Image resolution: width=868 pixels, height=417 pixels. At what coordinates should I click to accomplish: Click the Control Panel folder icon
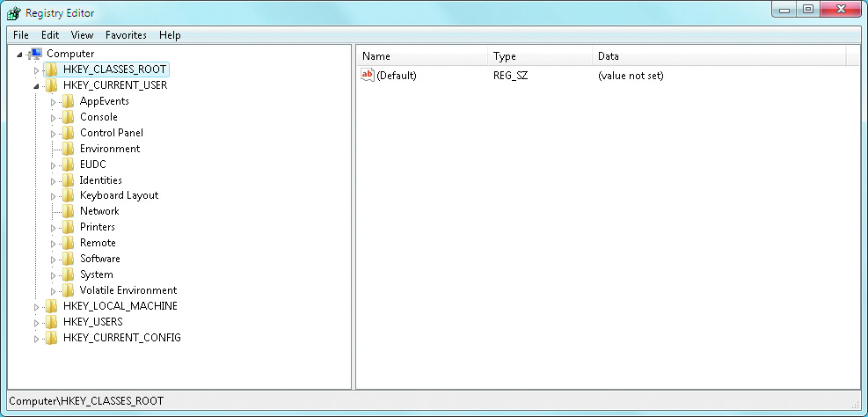(x=68, y=133)
